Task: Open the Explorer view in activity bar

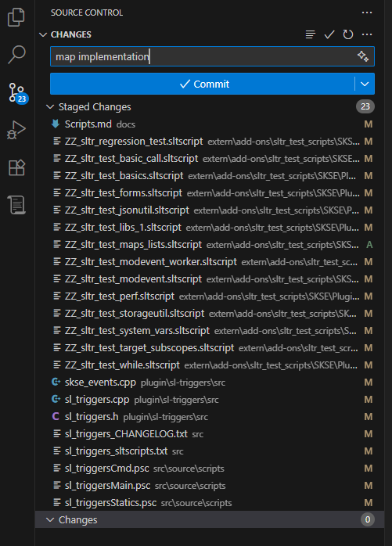Action: (x=16, y=17)
